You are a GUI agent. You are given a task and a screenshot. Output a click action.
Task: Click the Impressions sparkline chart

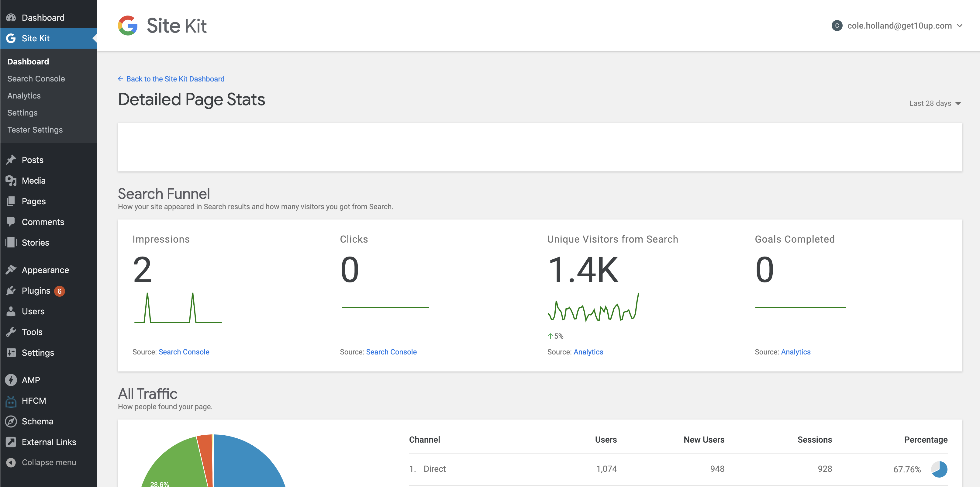coord(178,307)
